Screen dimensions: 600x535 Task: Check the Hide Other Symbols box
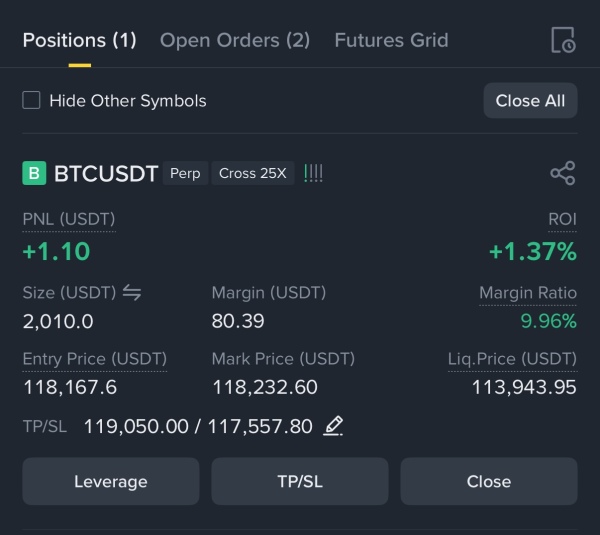[31, 100]
